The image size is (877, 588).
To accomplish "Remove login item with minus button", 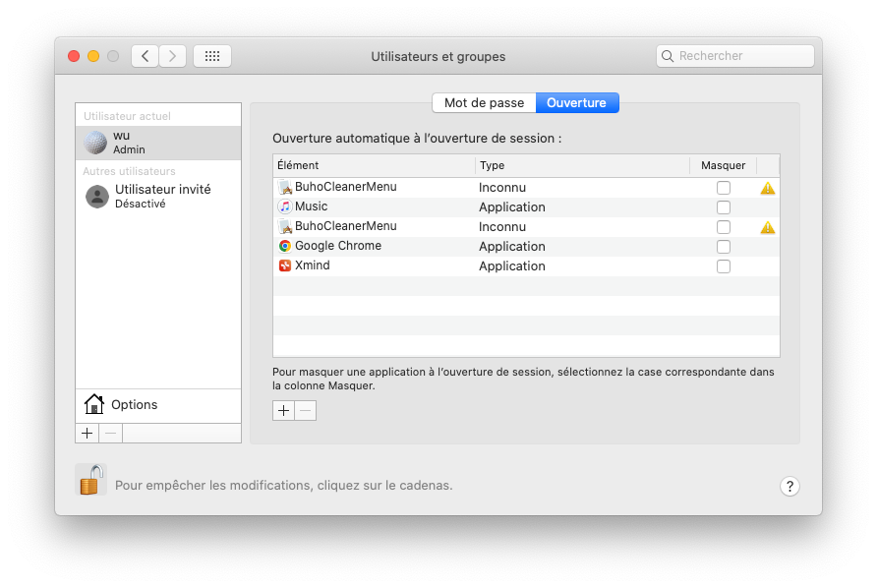I will [x=306, y=411].
